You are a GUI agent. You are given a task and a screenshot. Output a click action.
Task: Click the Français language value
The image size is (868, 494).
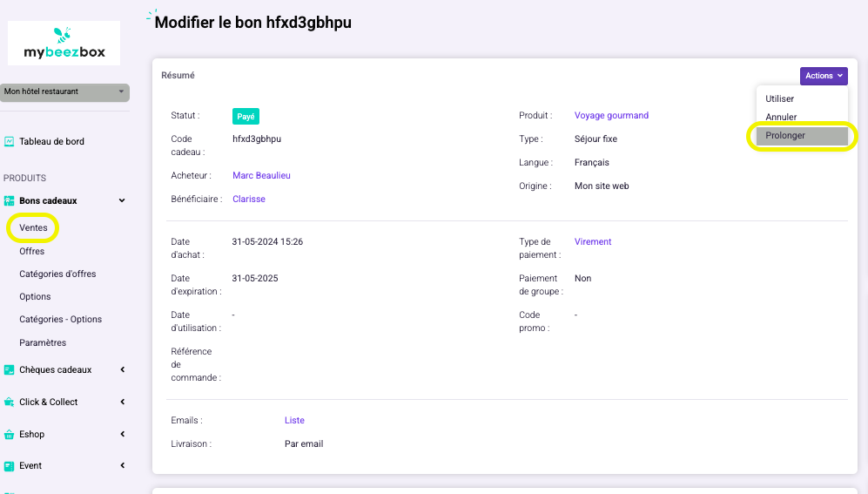(592, 162)
